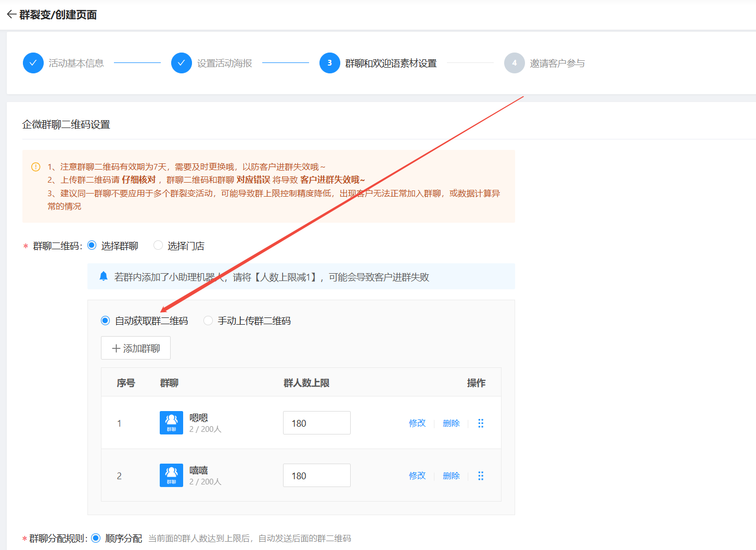The width and height of the screenshot is (756, 550).
Task: Click 删除 link for 嘻嘻 group
Action: (451, 476)
